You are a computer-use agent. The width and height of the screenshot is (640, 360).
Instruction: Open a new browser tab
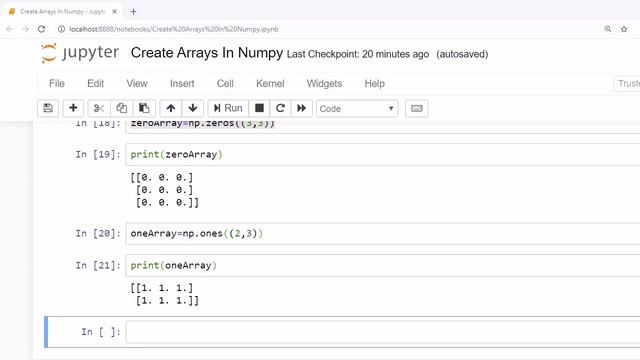point(133,11)
